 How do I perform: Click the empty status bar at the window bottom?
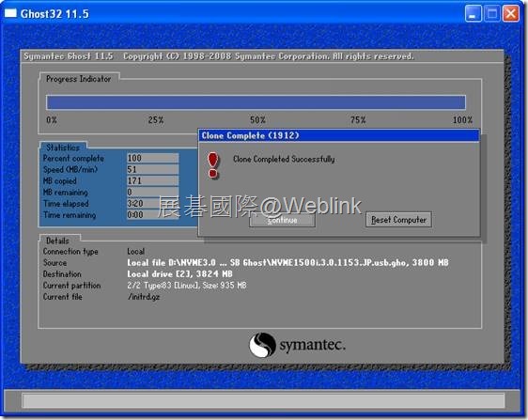(x=263, y=400)
